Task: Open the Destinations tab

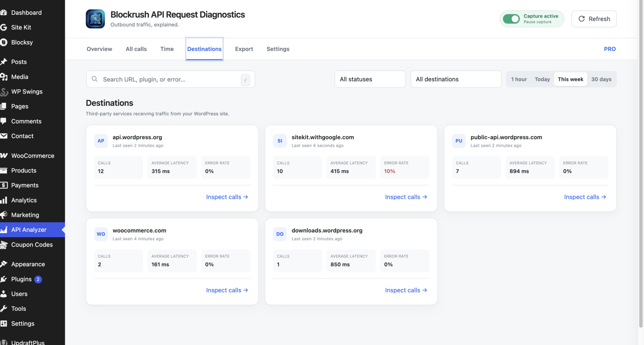Action: (204, 49)
